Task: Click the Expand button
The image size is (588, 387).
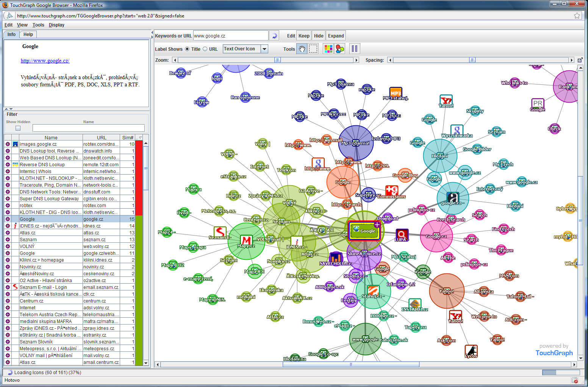Action: coord(336,36)
